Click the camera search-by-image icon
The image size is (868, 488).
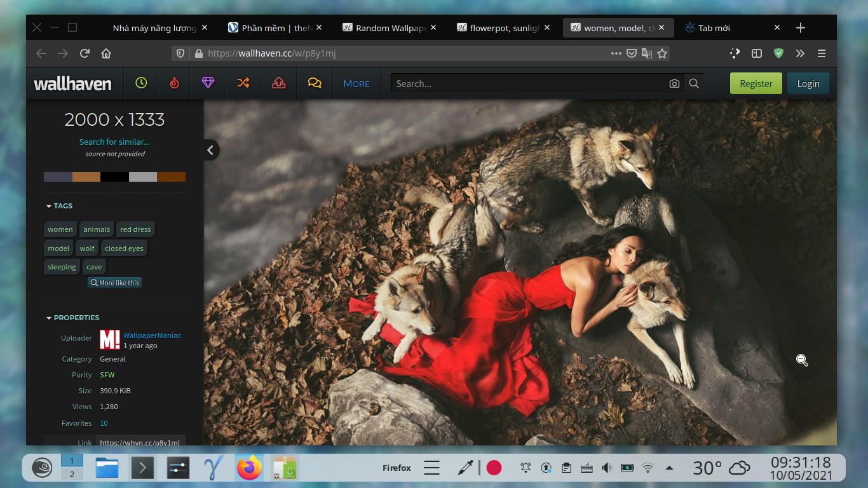coord(674,83)
